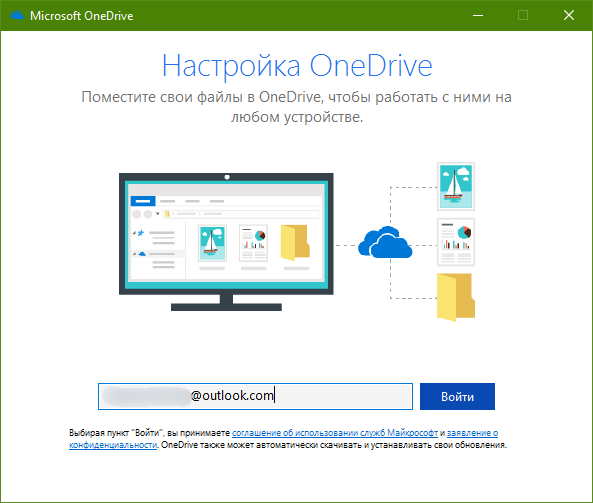This screenshot has height=503, width=593.
Task: Click the Microsoft OneDrive window title text
Action: tap(82, 16)
